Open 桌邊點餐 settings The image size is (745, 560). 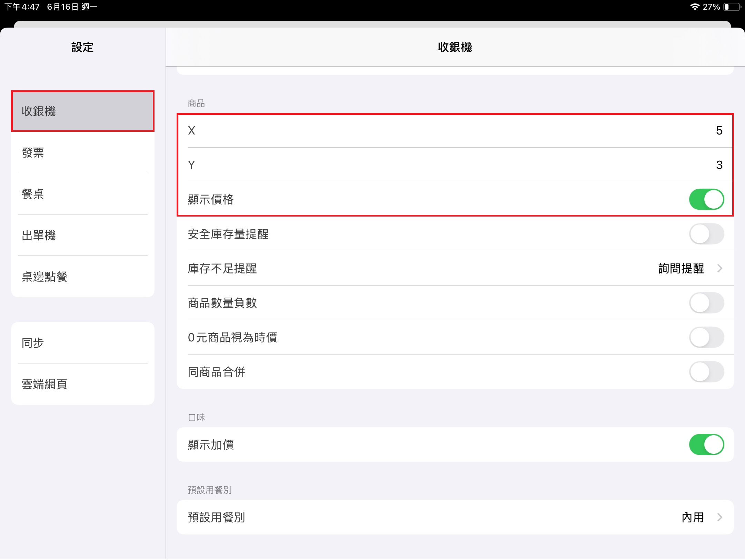coord(83,277)
